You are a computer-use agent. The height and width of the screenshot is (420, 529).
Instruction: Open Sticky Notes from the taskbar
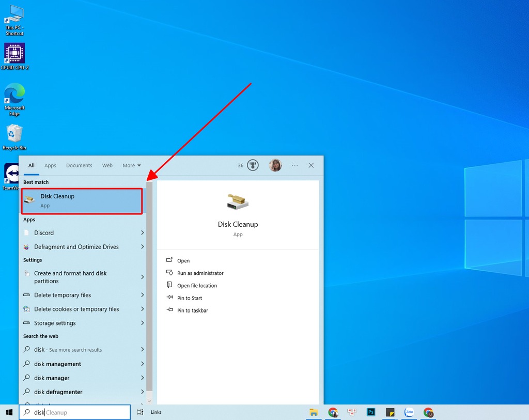(390, 412)
